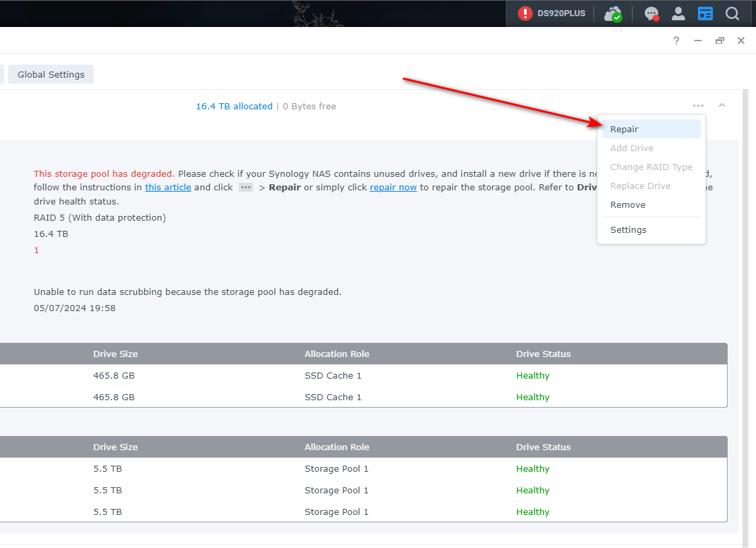Restore the Storage Manager window size
756x548 pixels.
pyautogui.click(x=720, y=40)
